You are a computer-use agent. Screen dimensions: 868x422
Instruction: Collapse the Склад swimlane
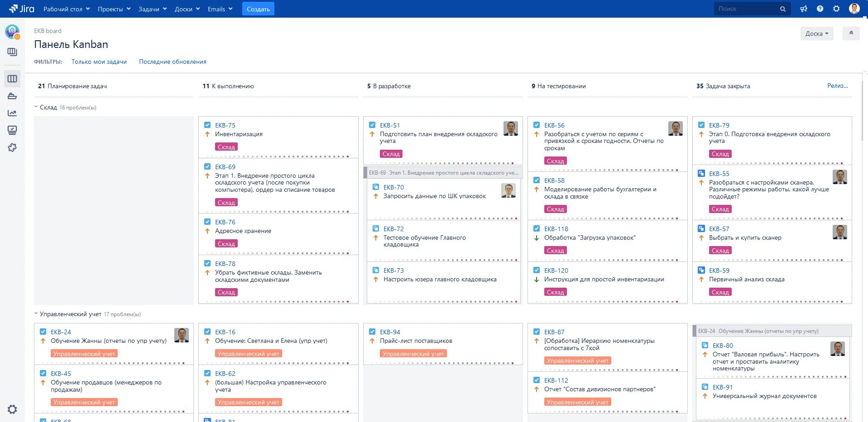(x=36, y=107)
